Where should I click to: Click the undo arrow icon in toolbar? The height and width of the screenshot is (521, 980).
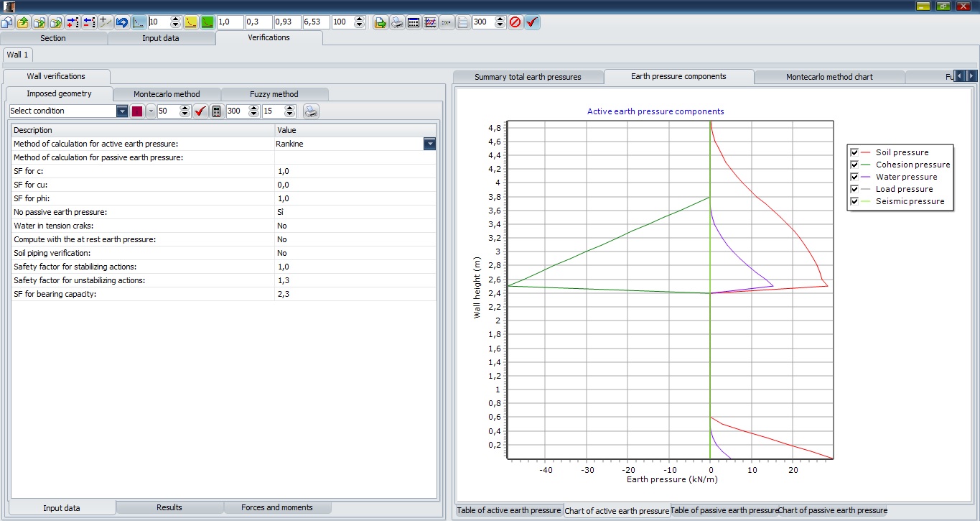pos(121,22)
